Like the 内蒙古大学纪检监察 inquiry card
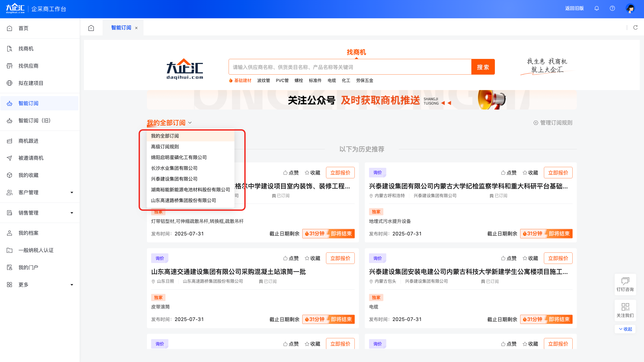 click(509, 173)
